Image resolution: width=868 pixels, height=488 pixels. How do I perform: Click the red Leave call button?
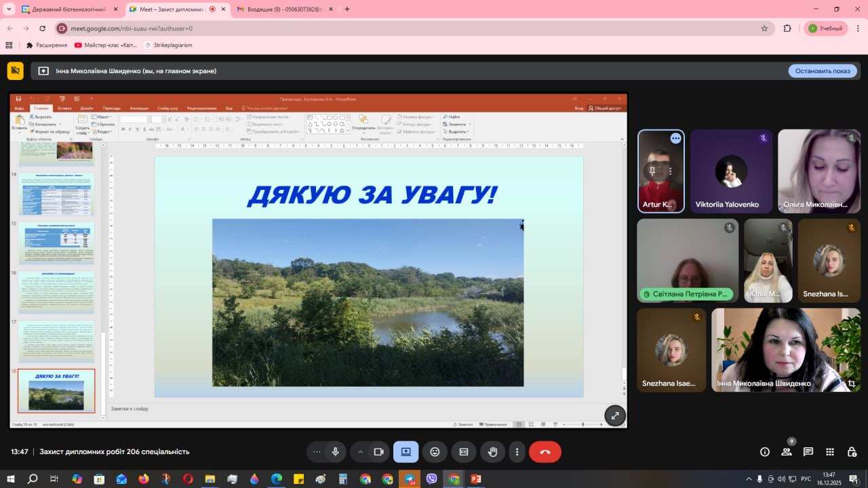tap(545, 451)
